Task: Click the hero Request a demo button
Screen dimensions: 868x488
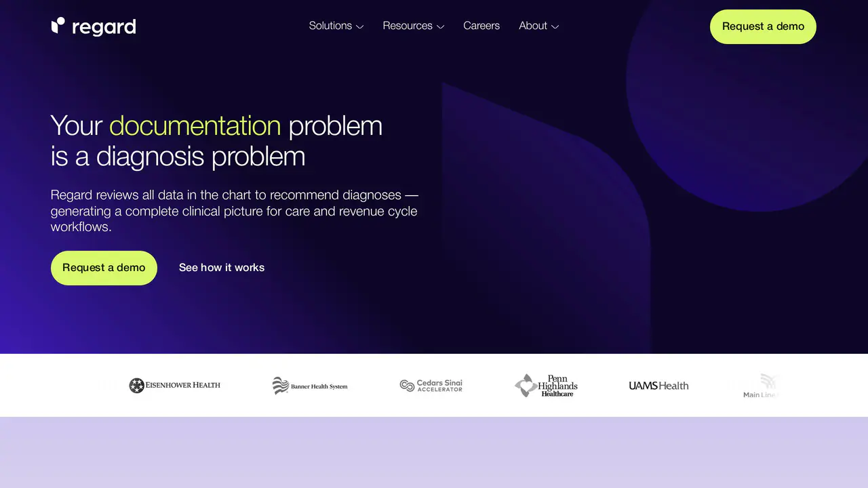Action: [x=104, y=268]
